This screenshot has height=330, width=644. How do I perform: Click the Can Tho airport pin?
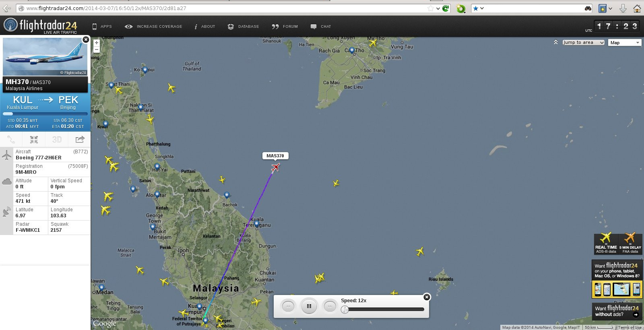[352, 50]
